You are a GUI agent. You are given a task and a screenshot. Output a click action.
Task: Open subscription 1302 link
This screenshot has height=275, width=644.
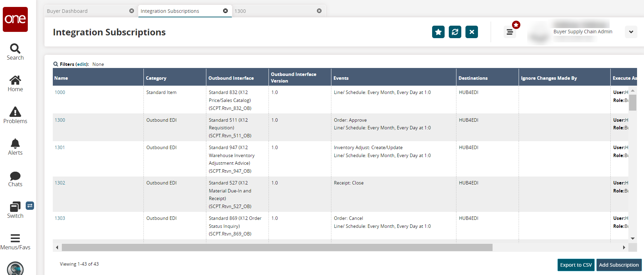(60, 183)
